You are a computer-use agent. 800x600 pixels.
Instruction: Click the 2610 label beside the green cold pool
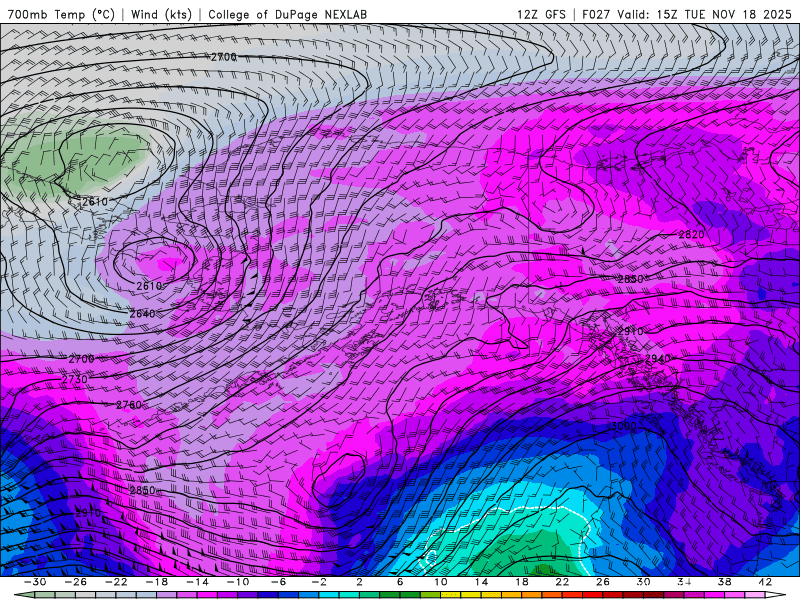(95, 202)
